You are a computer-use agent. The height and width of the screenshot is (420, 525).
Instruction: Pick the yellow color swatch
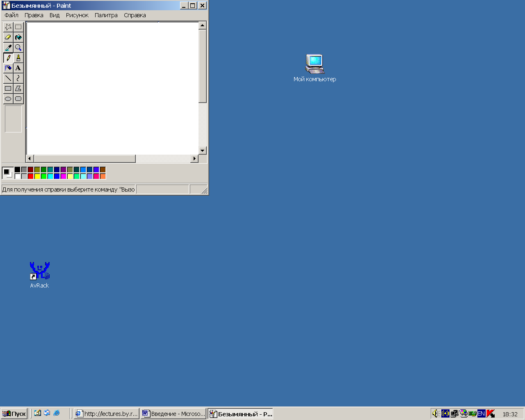[x=37, y=176]
